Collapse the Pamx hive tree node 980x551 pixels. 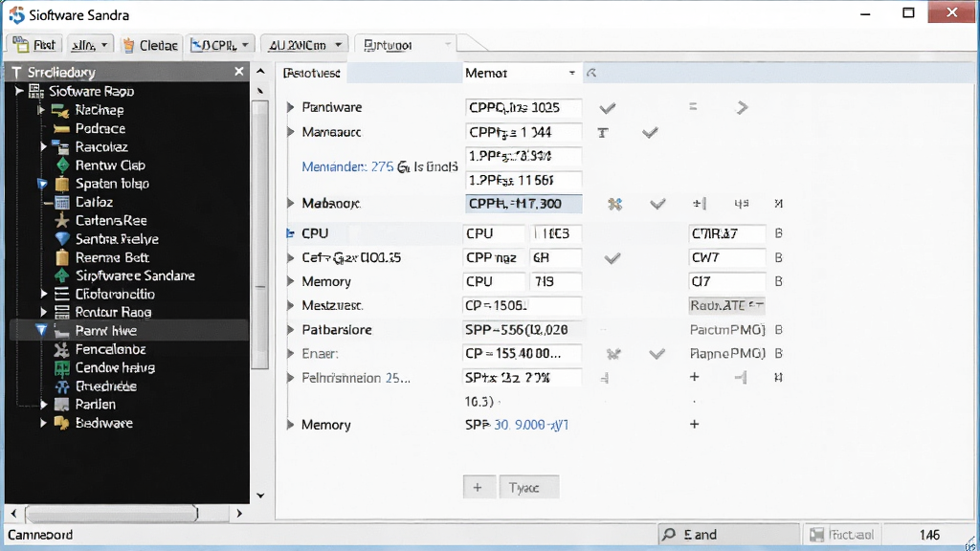pyautogui.click(x=41, y=330)
